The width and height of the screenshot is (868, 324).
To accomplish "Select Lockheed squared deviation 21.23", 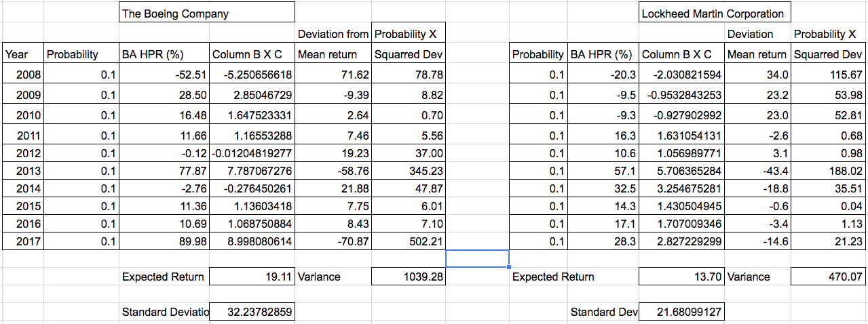I will [829, 241].
